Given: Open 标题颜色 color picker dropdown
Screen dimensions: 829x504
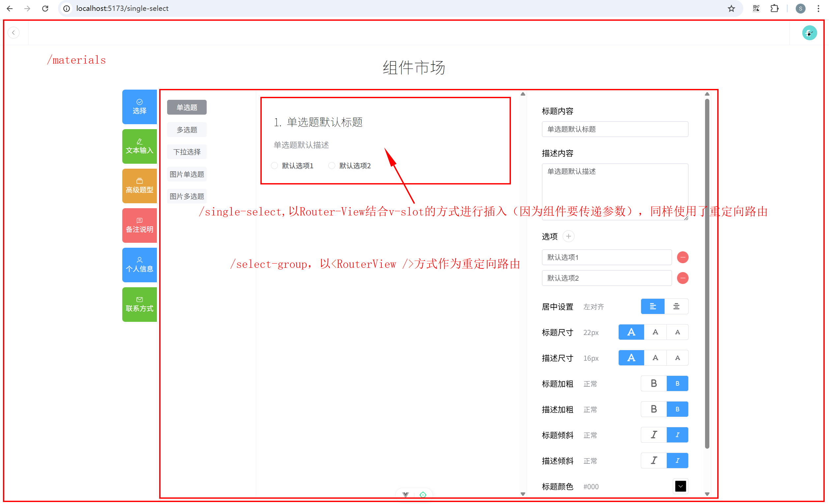Looking at the screenshot, I should [680, 486].
